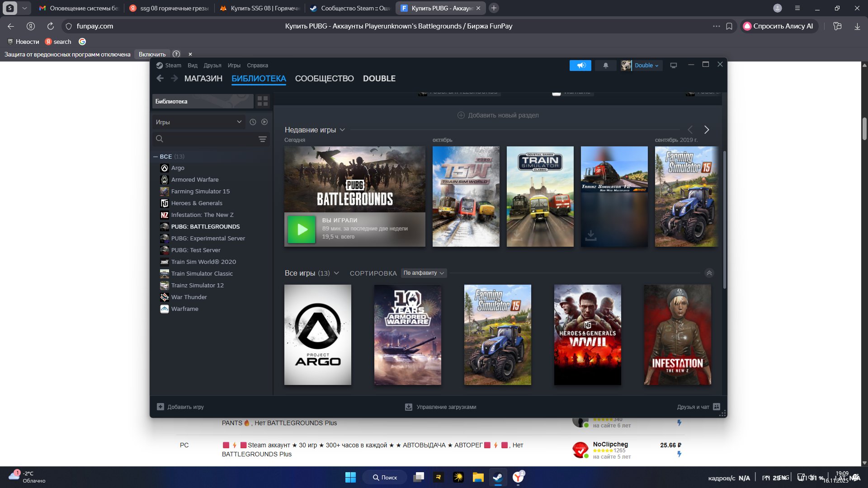
Task: Open Downloads management icon at bottom
Action: click(x=409, y=407)
